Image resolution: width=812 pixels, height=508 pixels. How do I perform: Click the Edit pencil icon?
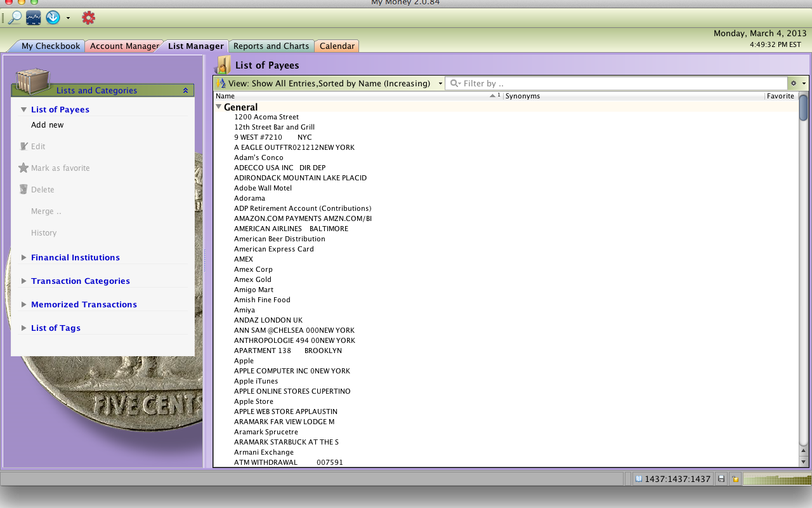click(x=23, y=146)
